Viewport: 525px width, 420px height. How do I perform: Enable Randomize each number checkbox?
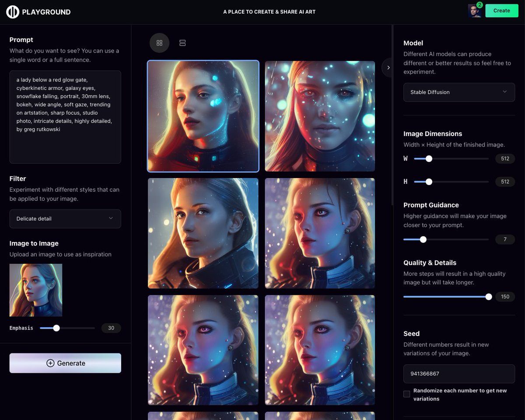[407, 394]
